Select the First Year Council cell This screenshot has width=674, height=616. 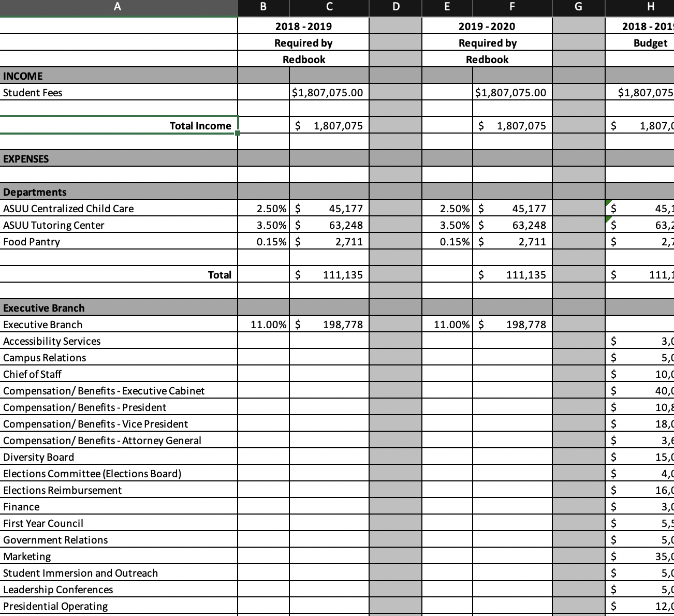(x=119, y=523)
